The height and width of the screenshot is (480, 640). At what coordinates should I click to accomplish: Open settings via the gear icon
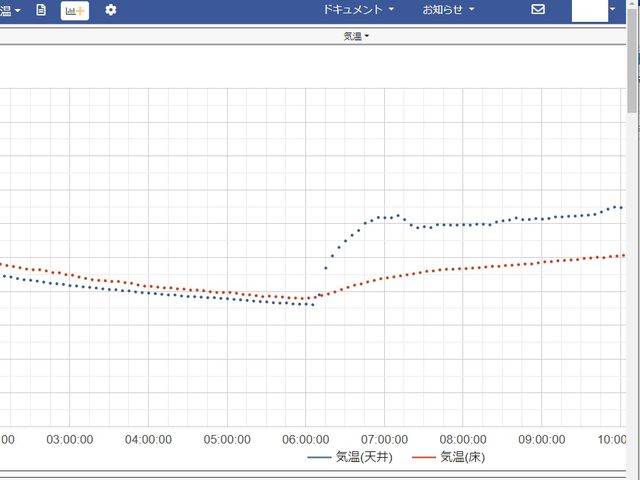[111, 10]
